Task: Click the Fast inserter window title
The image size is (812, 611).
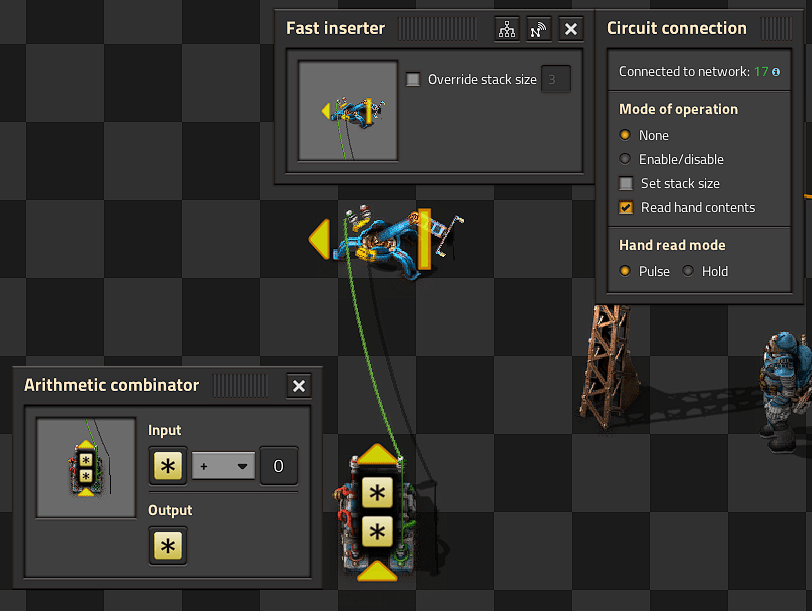Action: (x=336, y=28)
